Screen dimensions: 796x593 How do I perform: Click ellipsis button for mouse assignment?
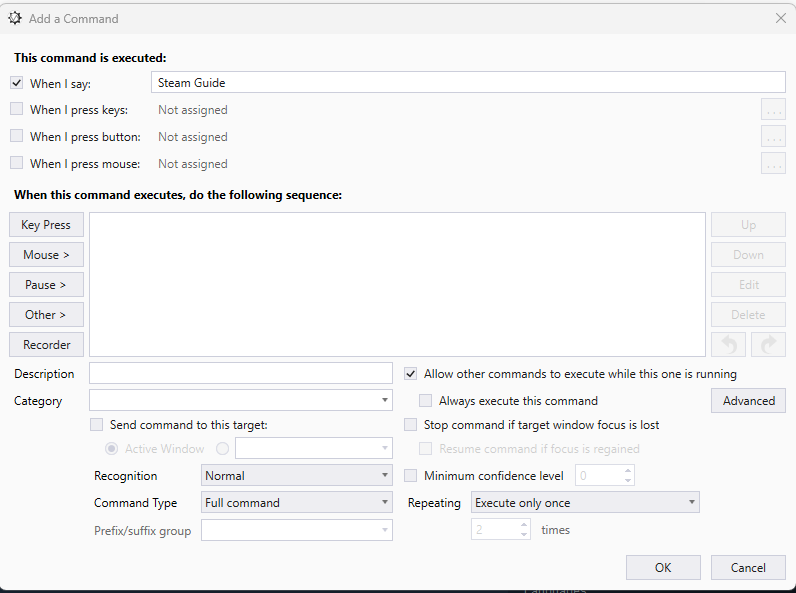click(772, 164)
